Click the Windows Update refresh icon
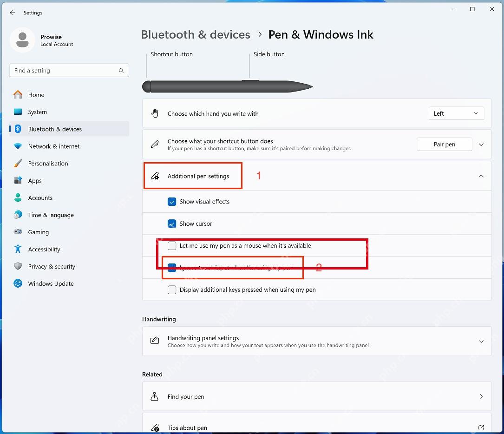This screenshot has height=434, width=504. coord(18,283)
